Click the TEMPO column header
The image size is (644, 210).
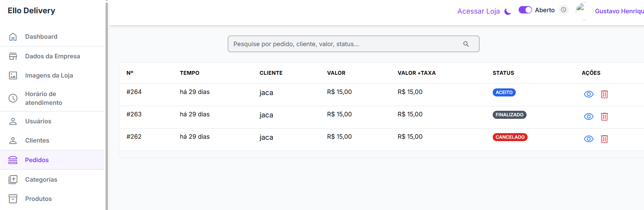pyautogui.click(x=190, y=73)
